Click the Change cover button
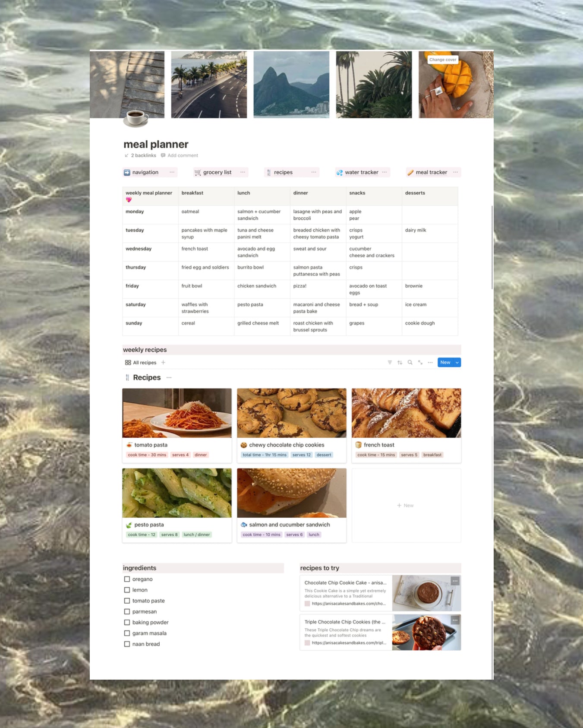The image size is (583, 728). pyautogui.click(x=443, y=60)
